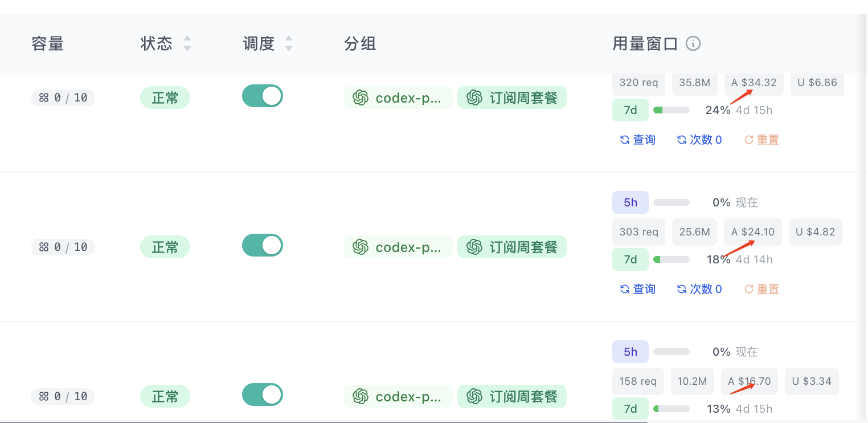Click the 分组 column header

pyautogui.click(x=360, y=43)
